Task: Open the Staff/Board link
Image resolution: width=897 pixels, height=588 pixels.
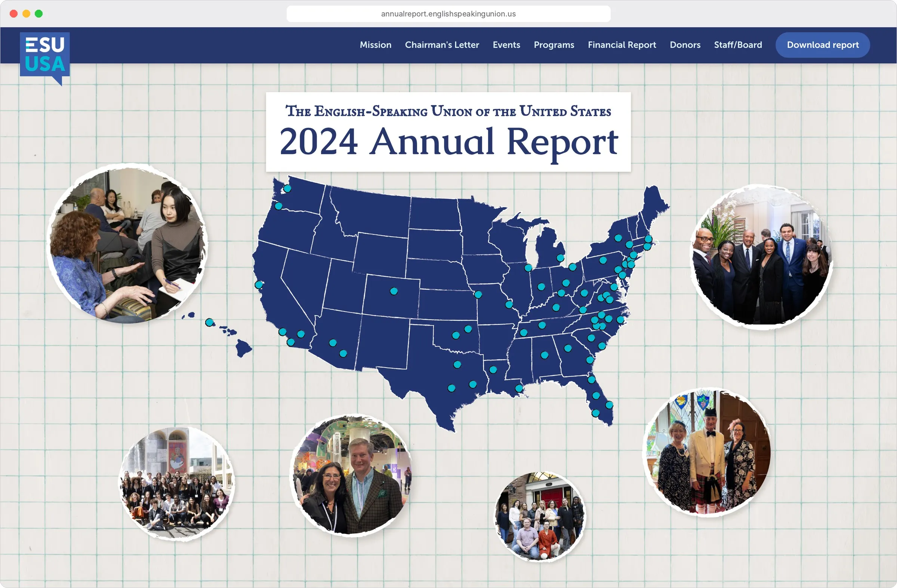Action: point(737,45)
